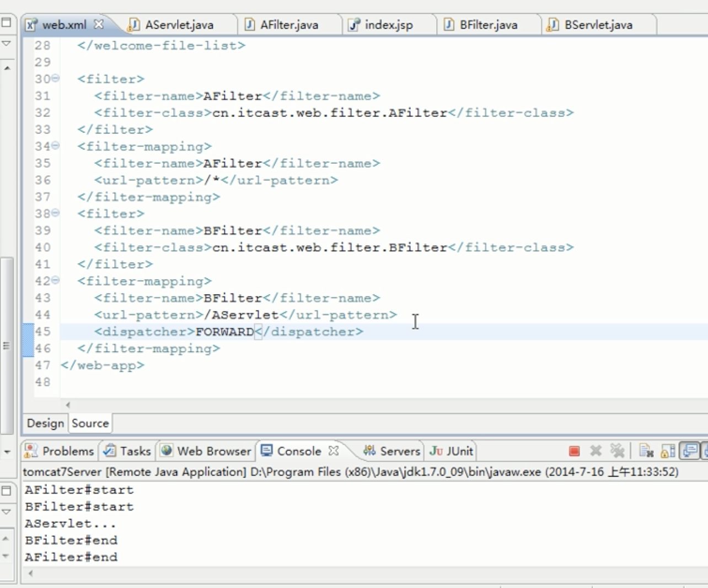Click console line 'AServlet...'
Viewport: 708px width, 588px height.
pos(70,523)
